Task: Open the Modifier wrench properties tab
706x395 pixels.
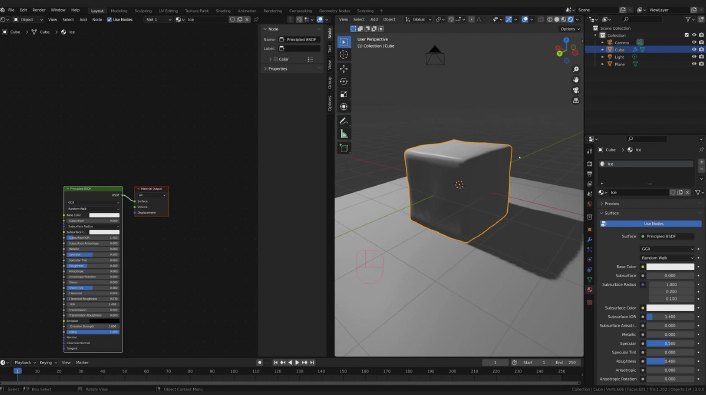Action: click(x=590, y=239)
